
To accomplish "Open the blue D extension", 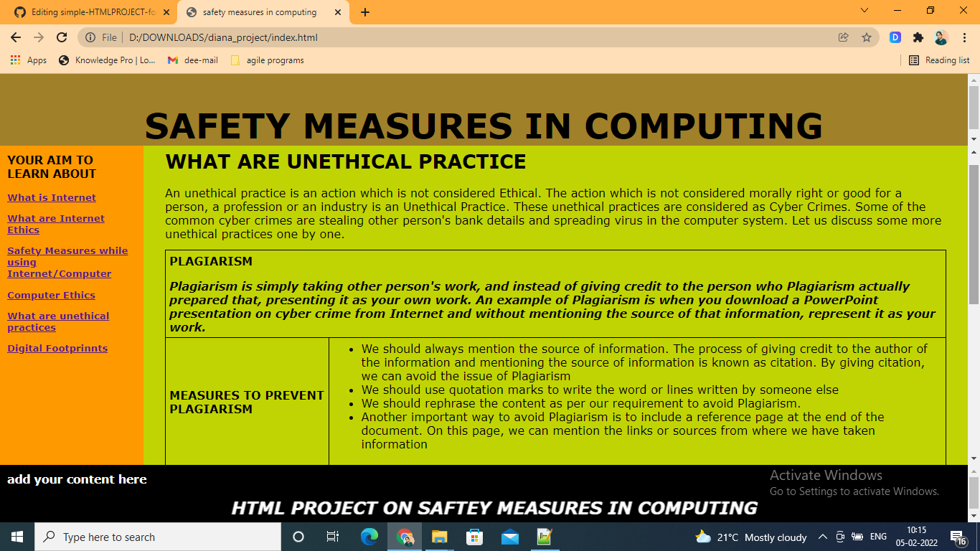I will pos(895,37).
